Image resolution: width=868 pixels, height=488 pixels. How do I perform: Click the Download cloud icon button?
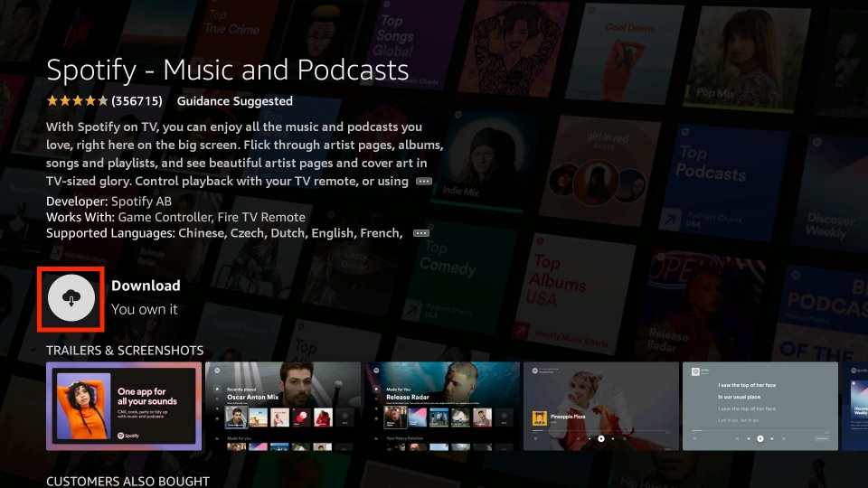(71, 298)
